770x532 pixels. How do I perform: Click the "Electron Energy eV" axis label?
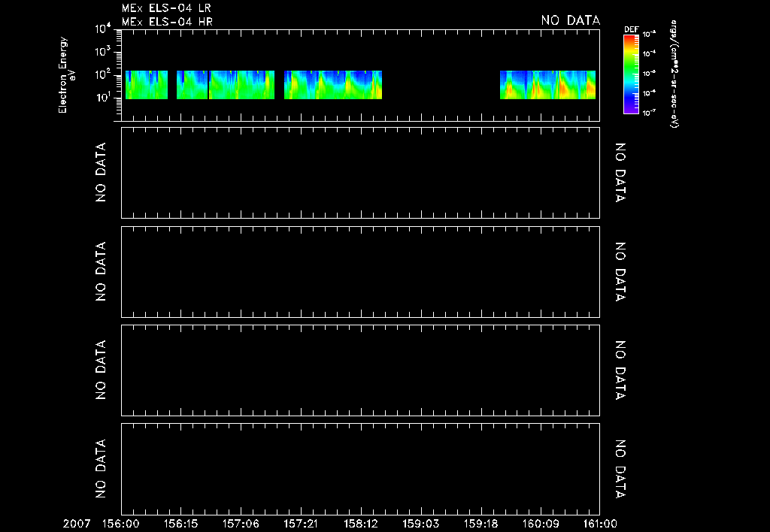point(66,75)
